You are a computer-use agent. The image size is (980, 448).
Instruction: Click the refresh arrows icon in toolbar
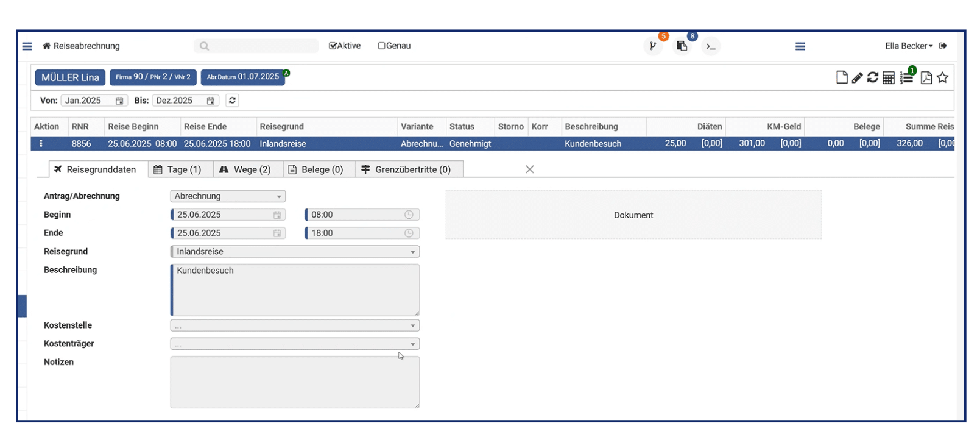click(873, 77)
